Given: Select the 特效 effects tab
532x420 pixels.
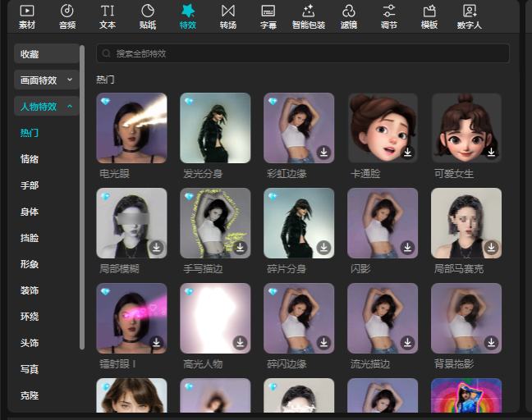Looking at the screenshot, I should [188, 17].
